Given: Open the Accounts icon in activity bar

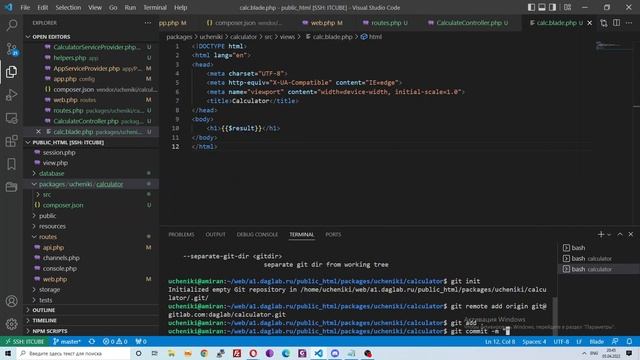Looking at the screenshot, I should (x=11, y=301).
